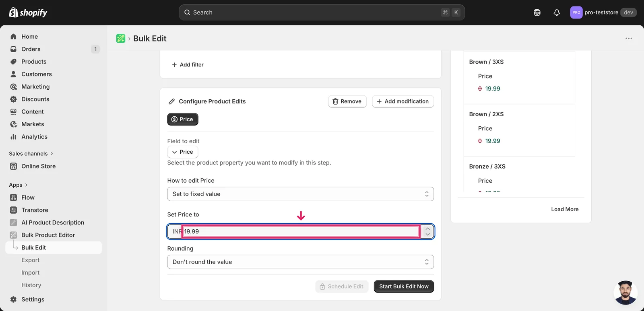
Task: Click Add modification button
Action: click(403, 101)
